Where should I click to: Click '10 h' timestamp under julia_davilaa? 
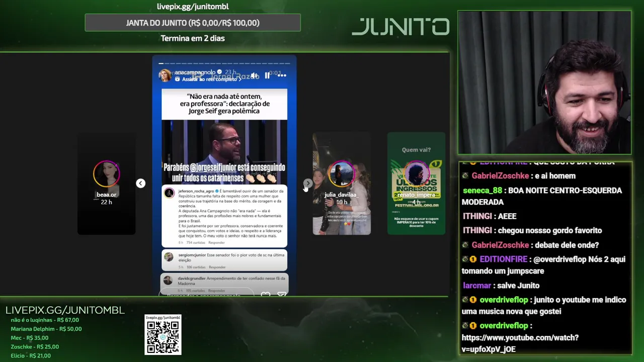pyautogui.click(x=342, y=202)
